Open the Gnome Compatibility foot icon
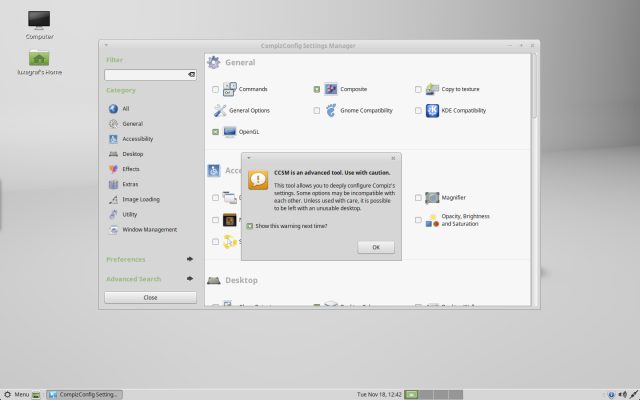 click(331, 110)
